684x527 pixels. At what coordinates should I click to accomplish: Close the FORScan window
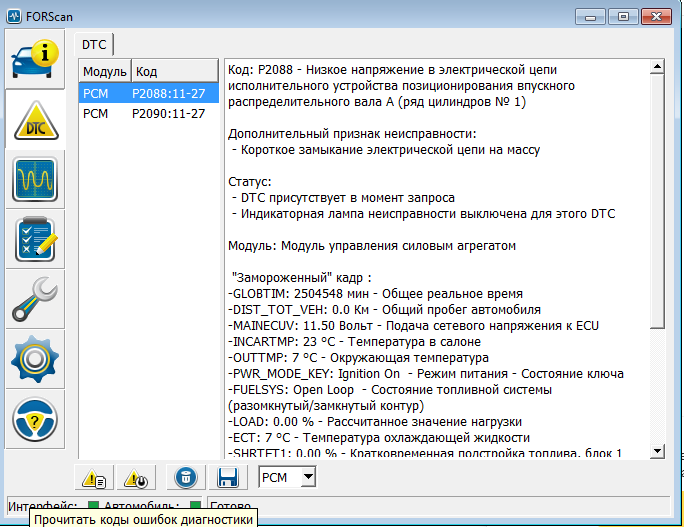pyautogui.click(x=656, y=17)
